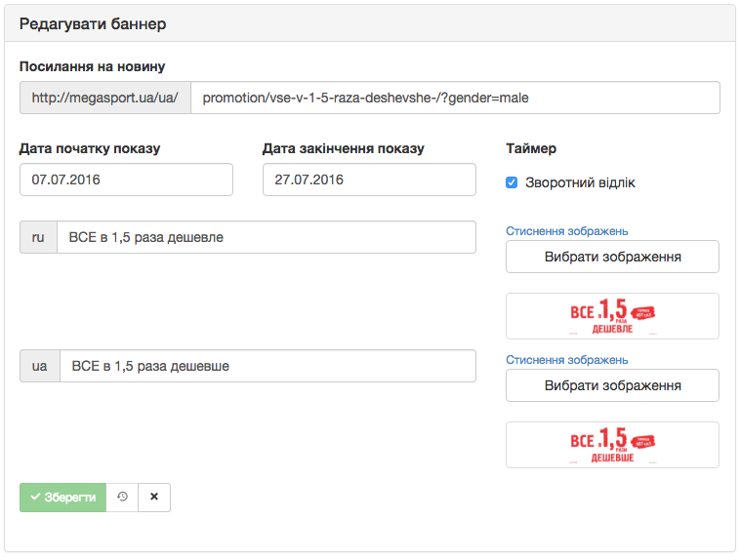This screenshot has width=741, height=560.
Task: Focus the news link URL input field
Action: [455, 98]
